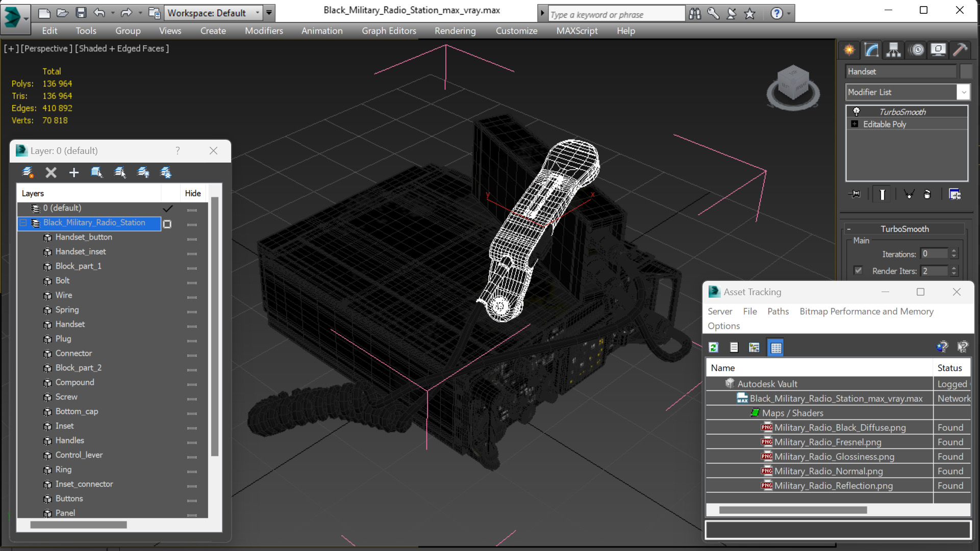The image size is (980, 551).
Task: Collapse the TurboSmooth rollout
Action: [849, 229]
